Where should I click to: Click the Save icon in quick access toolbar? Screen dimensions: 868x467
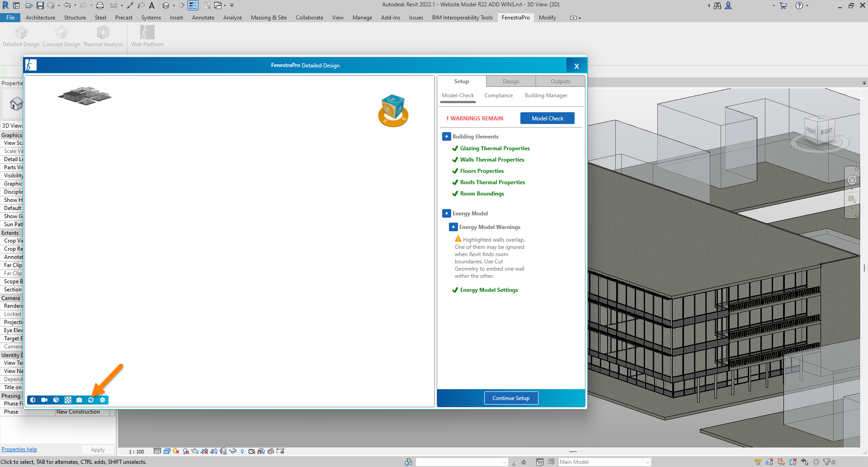40,5
